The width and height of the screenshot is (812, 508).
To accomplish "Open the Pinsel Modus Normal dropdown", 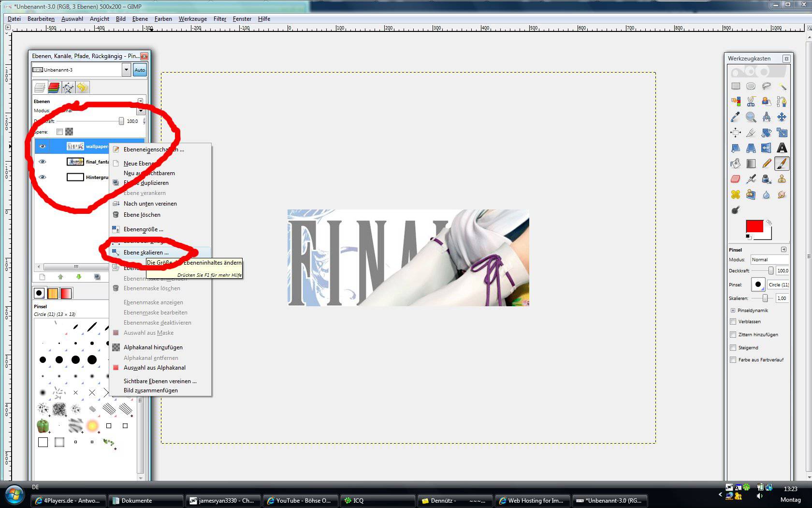I will pos(770,260).
